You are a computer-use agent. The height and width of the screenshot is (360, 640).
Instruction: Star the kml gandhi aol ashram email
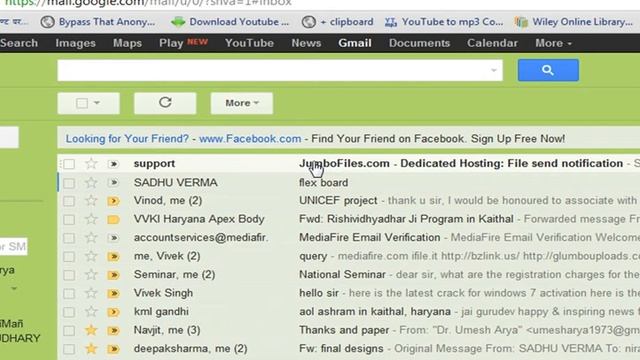pos(91,312)
